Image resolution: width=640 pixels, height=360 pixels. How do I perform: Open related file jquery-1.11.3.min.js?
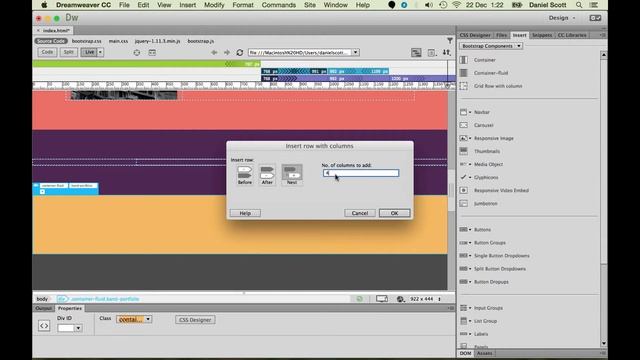pos(157,41)
